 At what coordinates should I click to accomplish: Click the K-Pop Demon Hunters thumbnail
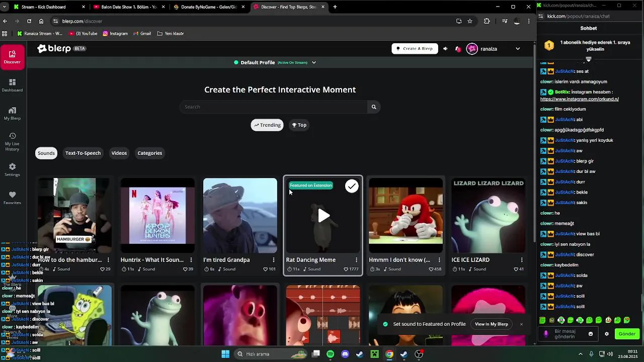(157, 215)
